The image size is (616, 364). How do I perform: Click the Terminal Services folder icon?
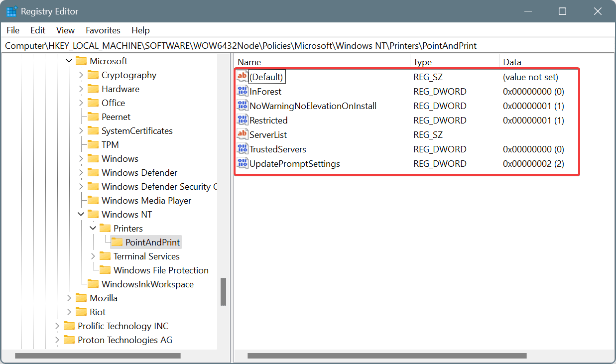tap(105, 256)
